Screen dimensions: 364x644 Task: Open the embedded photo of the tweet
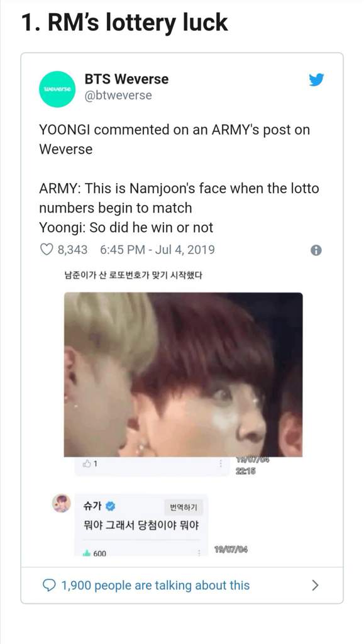[x=184, y=374]
